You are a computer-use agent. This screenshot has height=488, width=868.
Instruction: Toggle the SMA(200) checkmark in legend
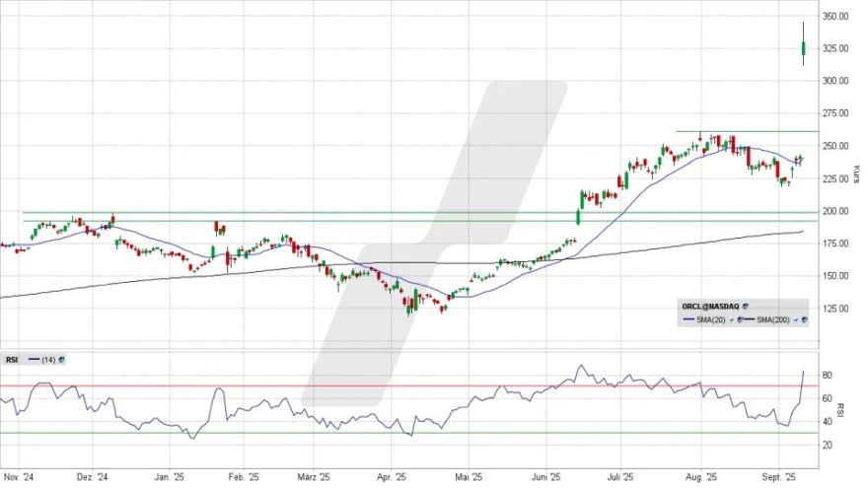tap(794, 320)
